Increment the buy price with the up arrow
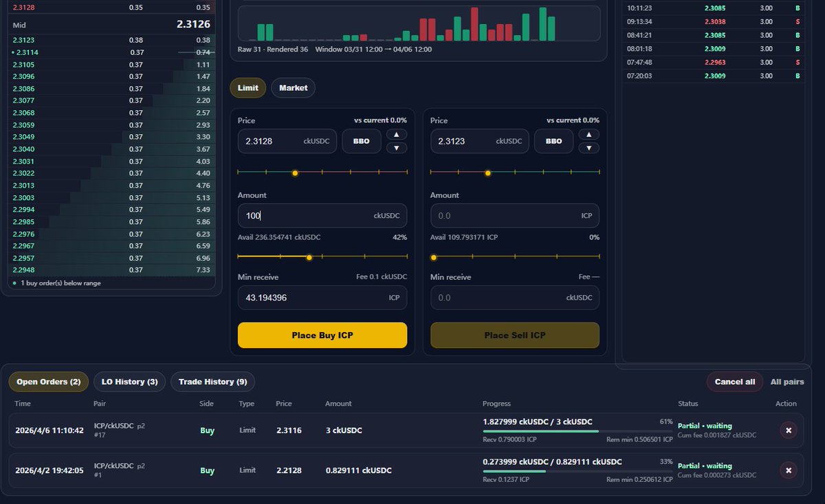Screen dimensions: 825x504 point(396,135)
